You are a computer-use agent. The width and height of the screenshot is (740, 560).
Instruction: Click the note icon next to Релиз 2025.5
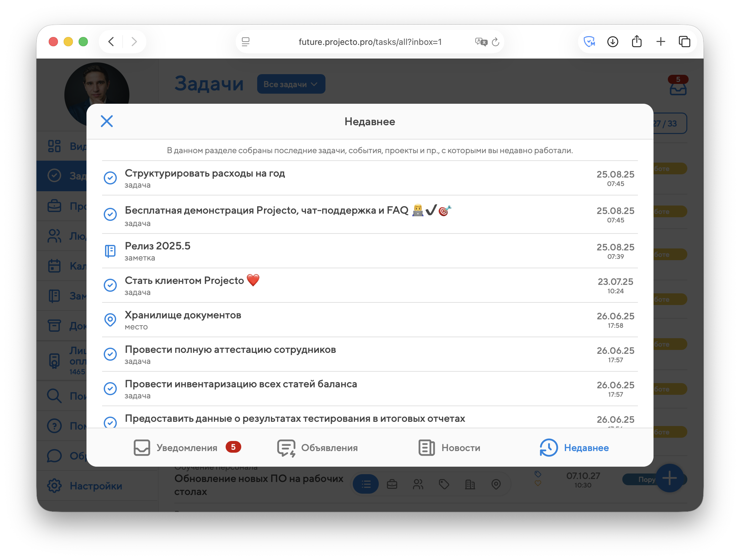point(110,251)
